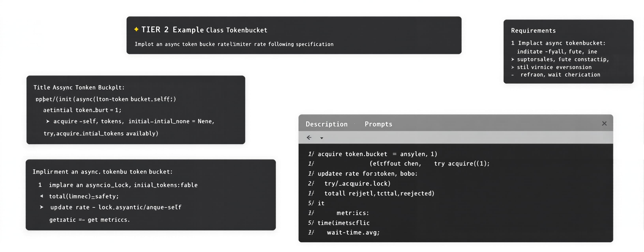Click code line 'acquire token.bucket = ansylen, 1)'

(377, 154)
